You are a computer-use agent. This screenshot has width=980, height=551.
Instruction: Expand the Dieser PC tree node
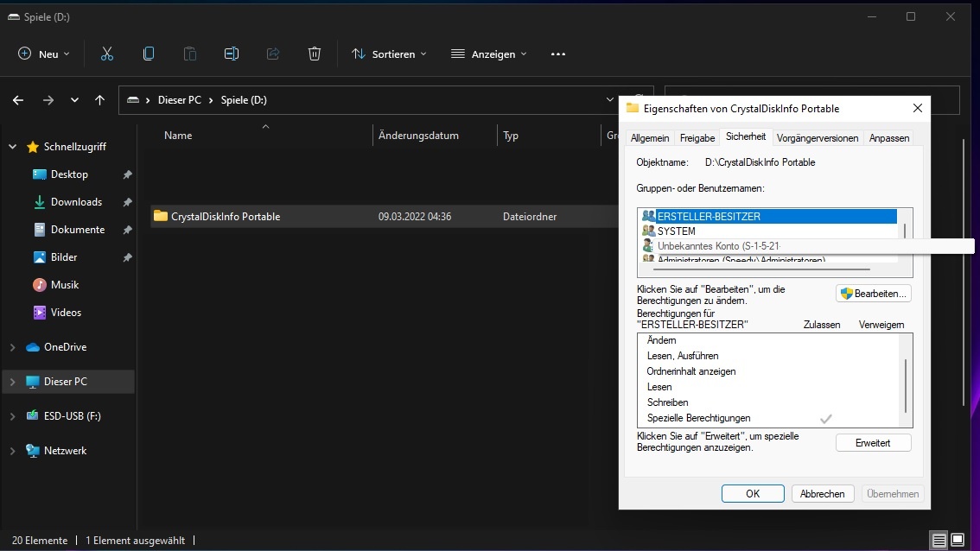[12, 382]
